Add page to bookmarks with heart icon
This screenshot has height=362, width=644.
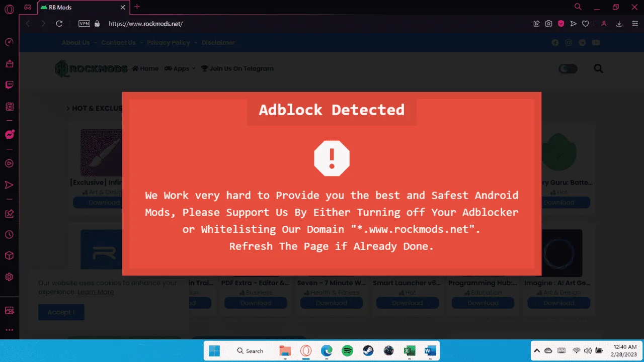pyautogui.click(x=585, y=24)
